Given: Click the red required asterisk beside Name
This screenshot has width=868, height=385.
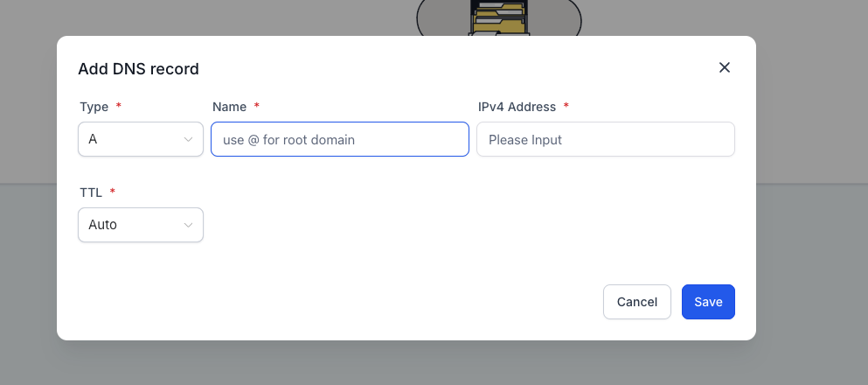Looking at the screenshot, I should click(x=256, y=105).
